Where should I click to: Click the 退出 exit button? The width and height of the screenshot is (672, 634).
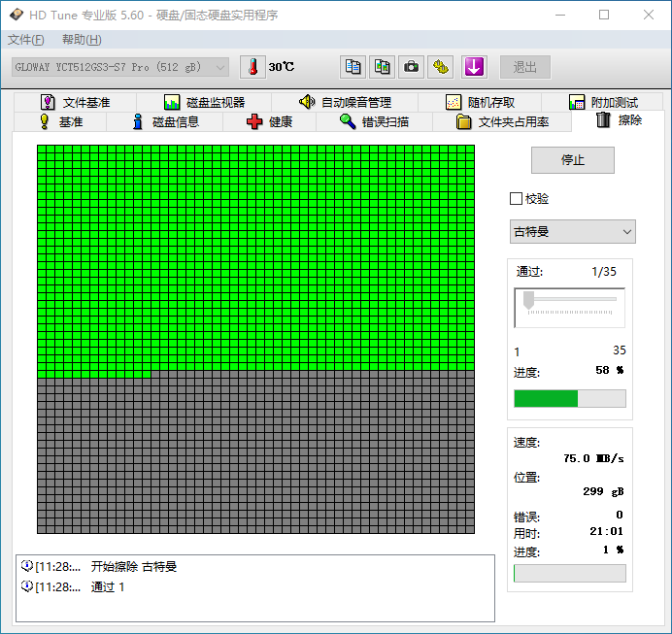(525, 67)
